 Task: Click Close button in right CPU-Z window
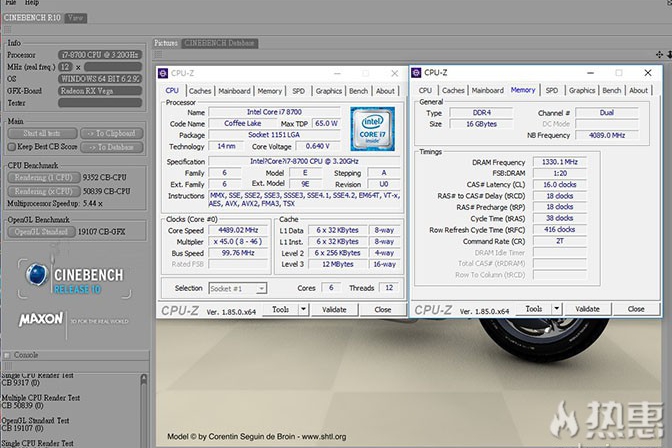tap(636, 309)
